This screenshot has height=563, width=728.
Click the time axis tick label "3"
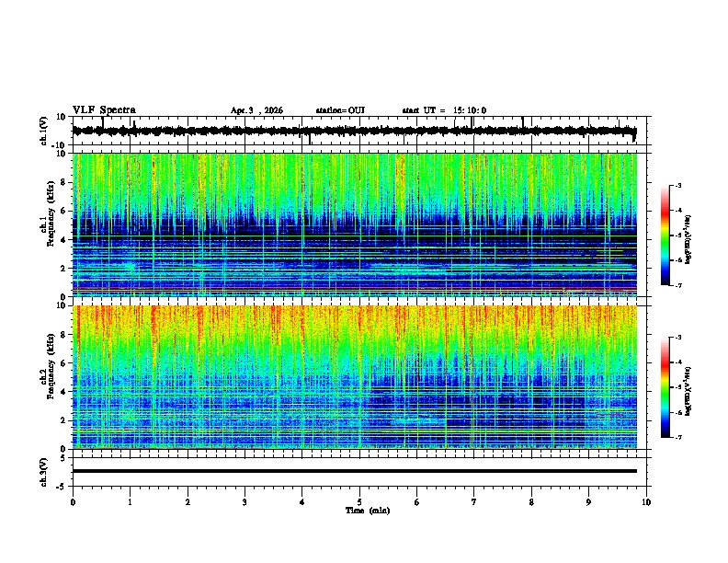tap(245, 502)
